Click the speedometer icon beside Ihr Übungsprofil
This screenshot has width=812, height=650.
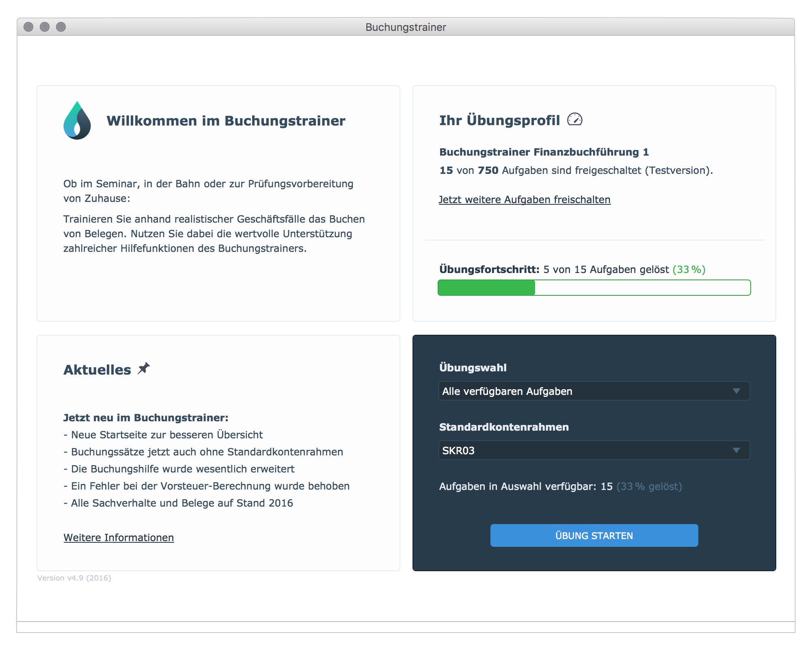click(574, 119)
